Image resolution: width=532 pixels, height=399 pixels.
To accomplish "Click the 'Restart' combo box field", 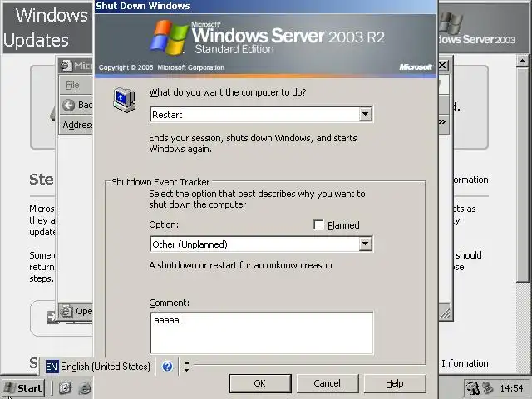I will pos(261,115).
